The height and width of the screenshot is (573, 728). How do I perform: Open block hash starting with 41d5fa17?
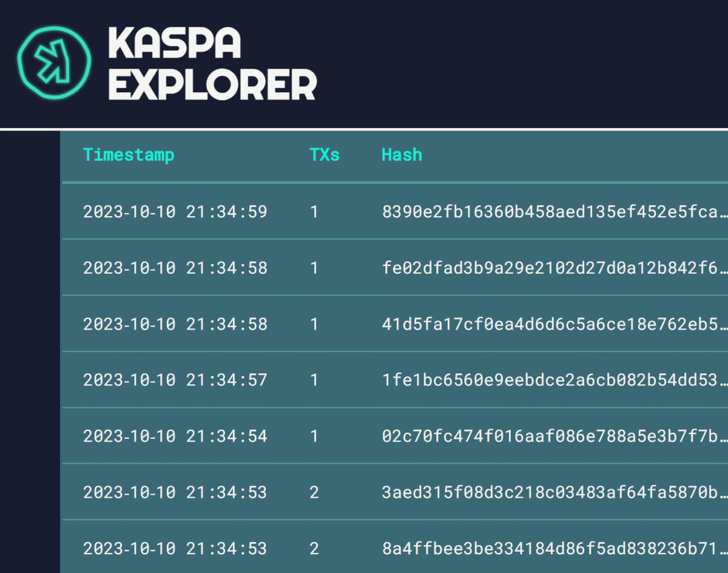pyautogui.click(x=546, y=324)
